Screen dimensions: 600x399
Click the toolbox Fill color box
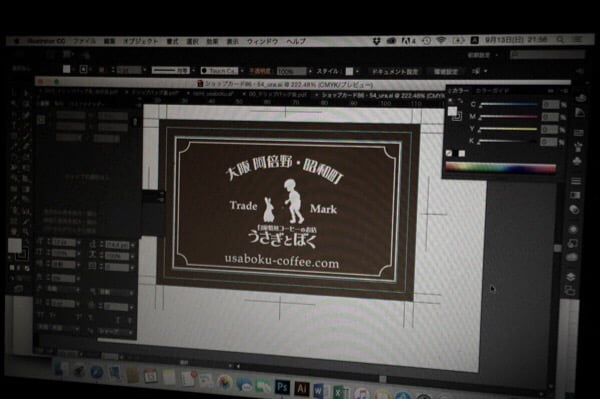tap(15, 246)
